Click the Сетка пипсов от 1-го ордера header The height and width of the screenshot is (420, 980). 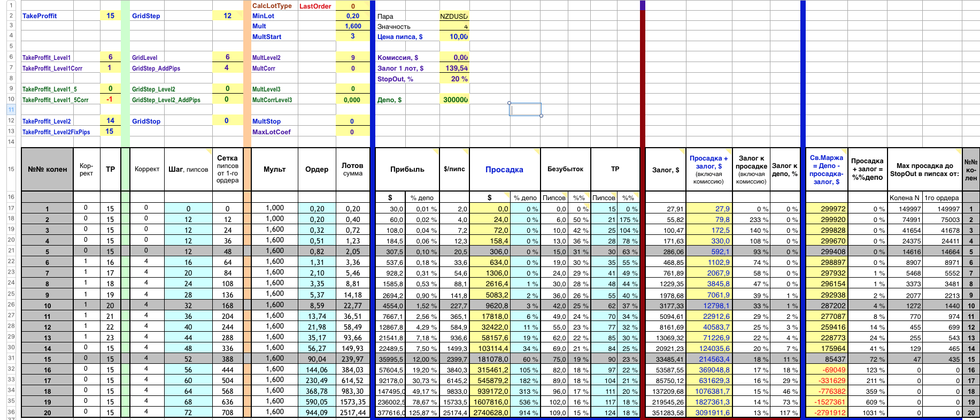point(227,169)
